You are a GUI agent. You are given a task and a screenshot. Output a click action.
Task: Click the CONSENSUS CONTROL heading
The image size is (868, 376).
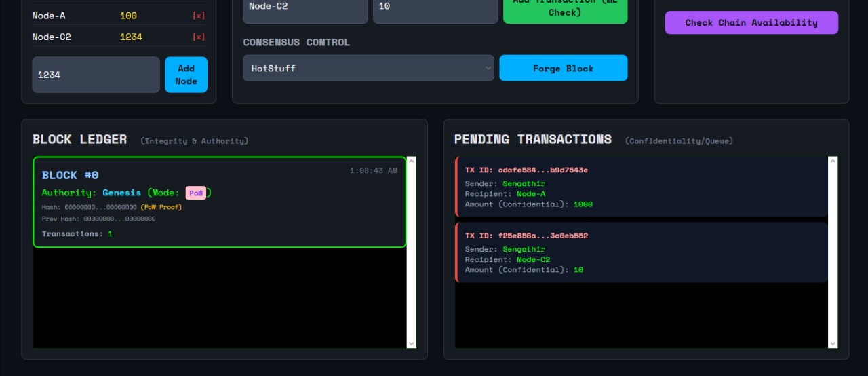[x=296, y=43]
